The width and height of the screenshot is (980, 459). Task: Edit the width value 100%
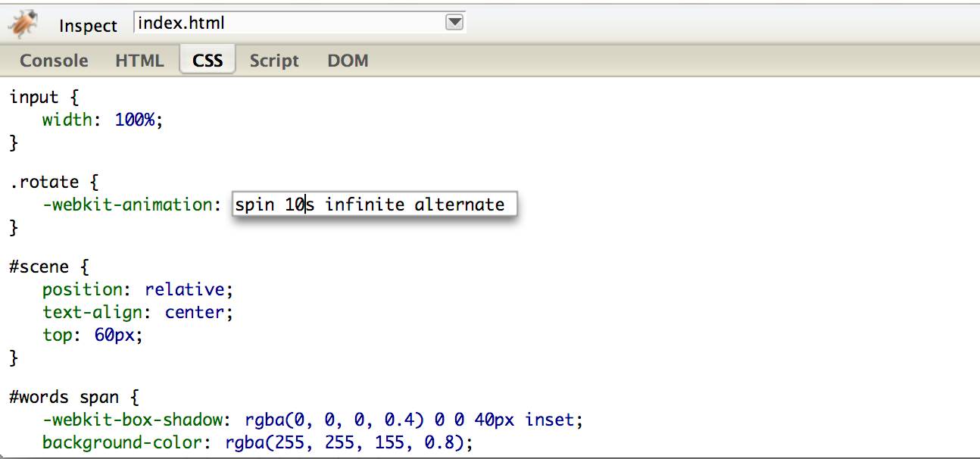(x=138, y=120)
